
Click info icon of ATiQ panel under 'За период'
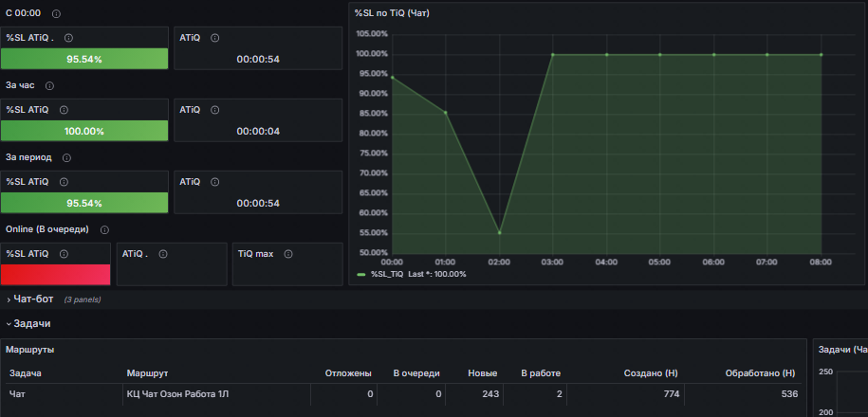click(214, 182)
